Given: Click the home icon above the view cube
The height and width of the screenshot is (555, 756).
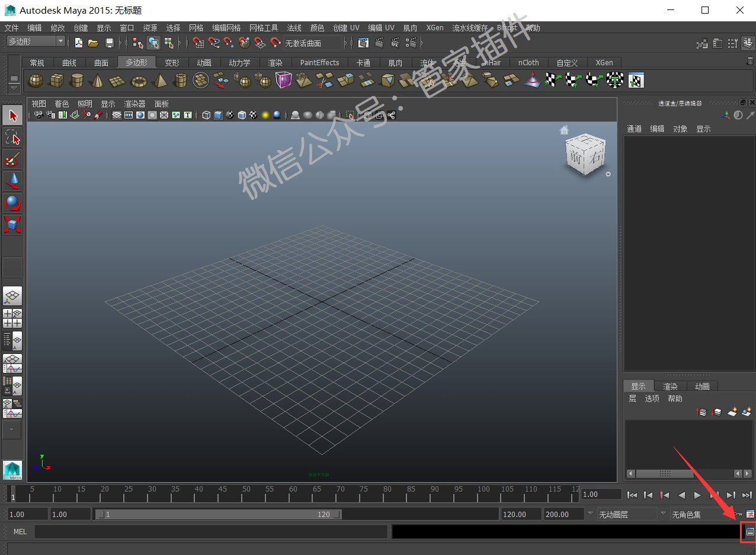Looking at the screenshot, I should coord(564,130).
